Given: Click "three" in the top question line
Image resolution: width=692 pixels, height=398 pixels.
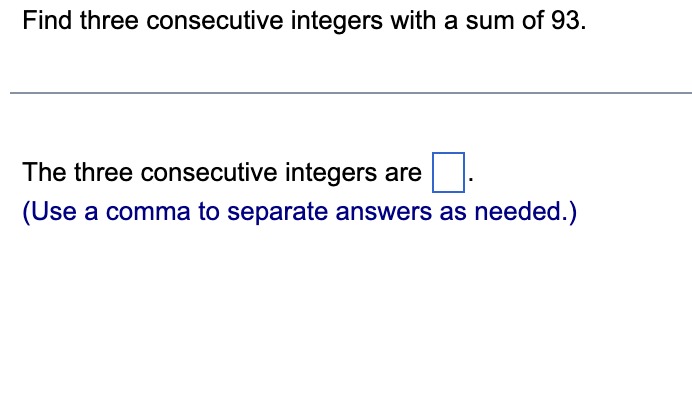Looking at the screenshot, I should pos(109,21).
